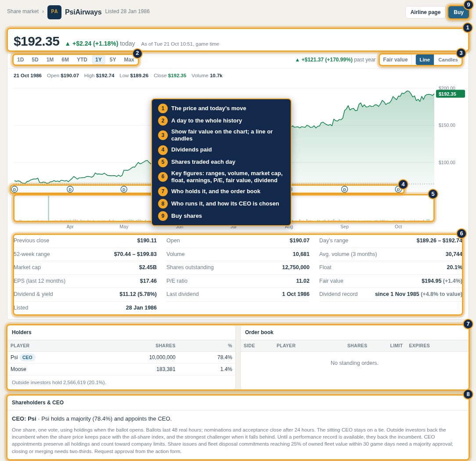Open the Airline page

(x=425, y=12)
